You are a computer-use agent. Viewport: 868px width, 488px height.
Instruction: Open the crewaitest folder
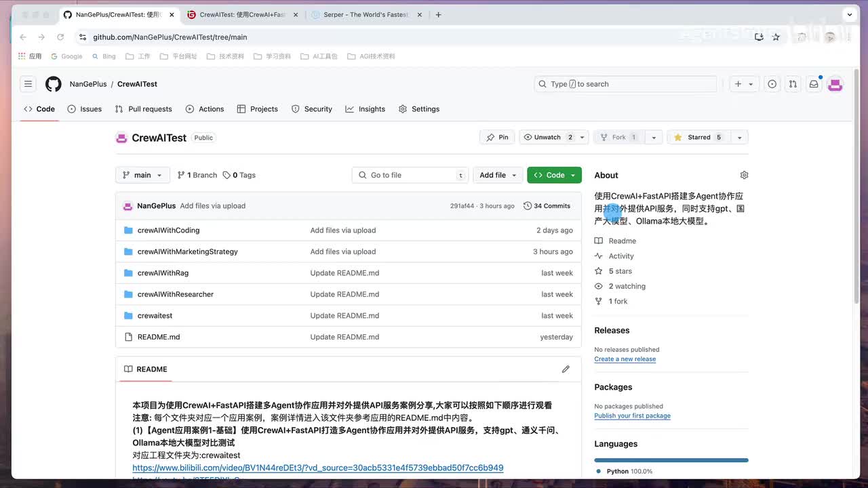tap(155, 316)
